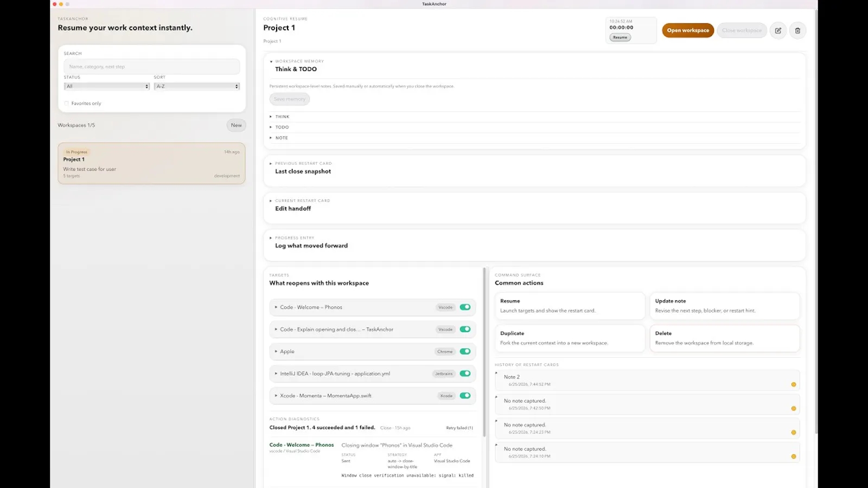Image resolution: width=868 pixels, height=488 pixels.
Task: Toggle off the Code - Welcome – Phonos target
Action: [465, 307]
